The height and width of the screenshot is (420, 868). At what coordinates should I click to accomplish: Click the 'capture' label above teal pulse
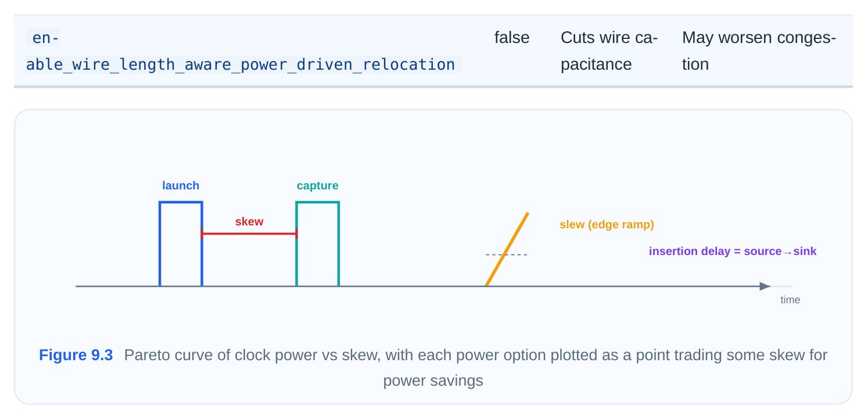coord(317,186)
